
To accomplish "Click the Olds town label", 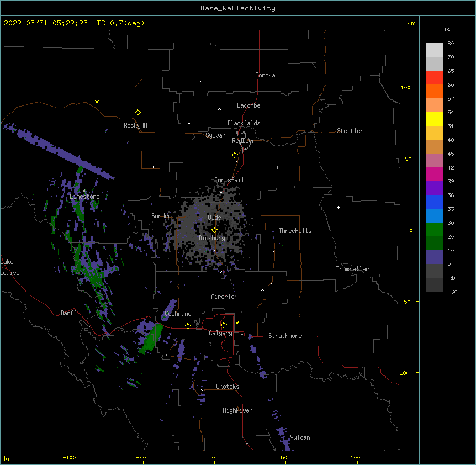I will [x=214, y=218].
